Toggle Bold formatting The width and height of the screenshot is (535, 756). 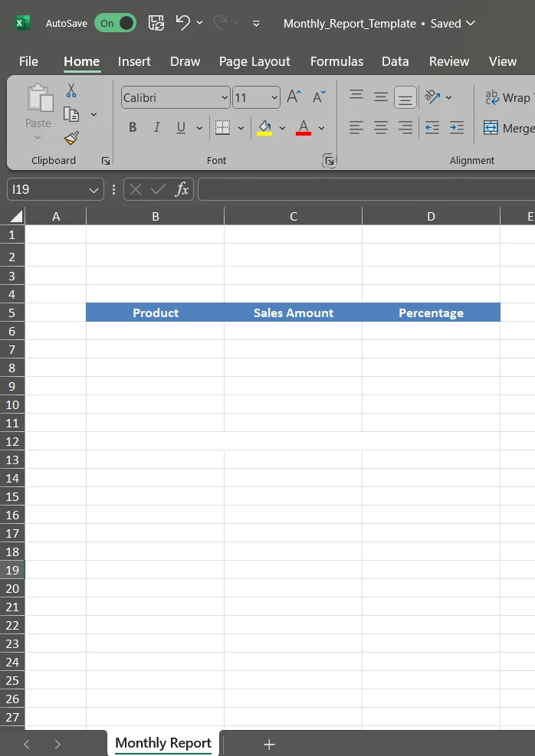133,128
